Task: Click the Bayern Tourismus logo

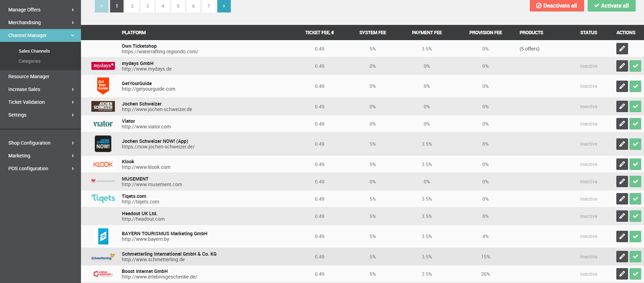Action: pos(103,236)
